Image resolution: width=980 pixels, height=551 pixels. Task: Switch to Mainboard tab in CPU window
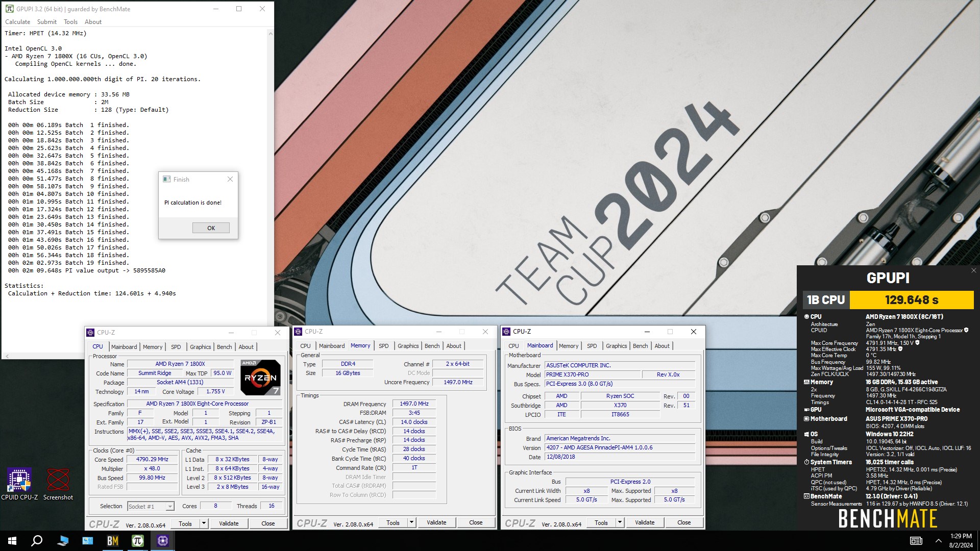click(x=124, y=347)
